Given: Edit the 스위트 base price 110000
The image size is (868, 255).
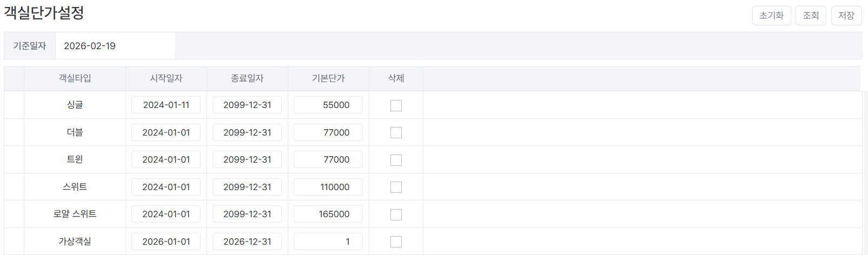Looking at the screenshot, I should pyautogui.click(x=328, y=187).
